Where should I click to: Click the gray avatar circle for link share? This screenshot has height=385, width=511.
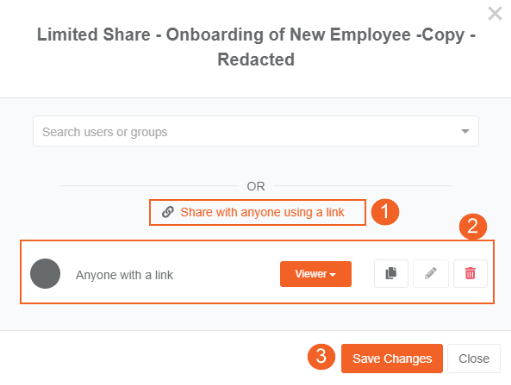[45, 273]
